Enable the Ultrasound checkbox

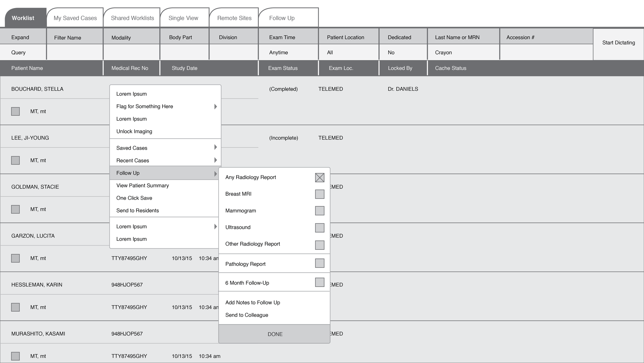tap(320, 228)
